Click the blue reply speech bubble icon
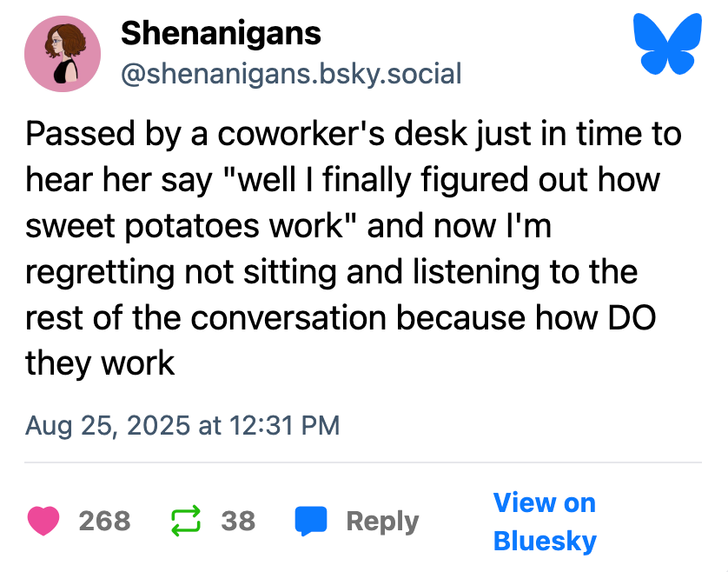Screen dimensions: 728x572 coord(311,521)
